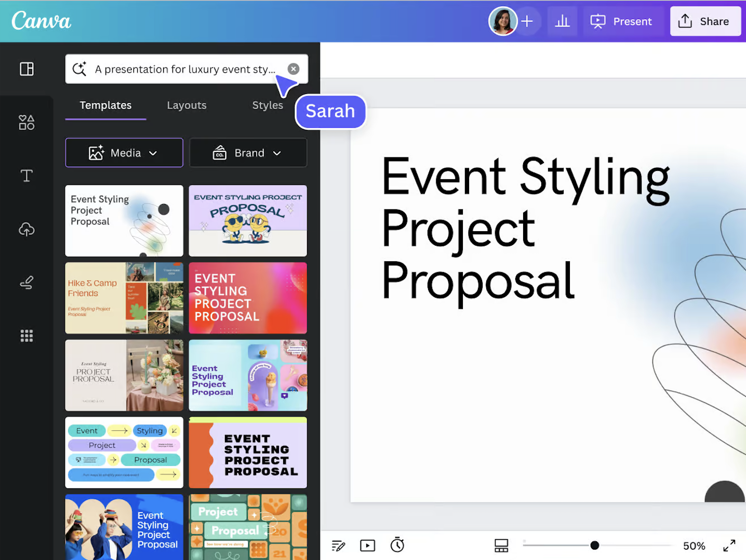Open the Uploads cloud icon
The image size is (746, 560).
click(x=26, y=229)
